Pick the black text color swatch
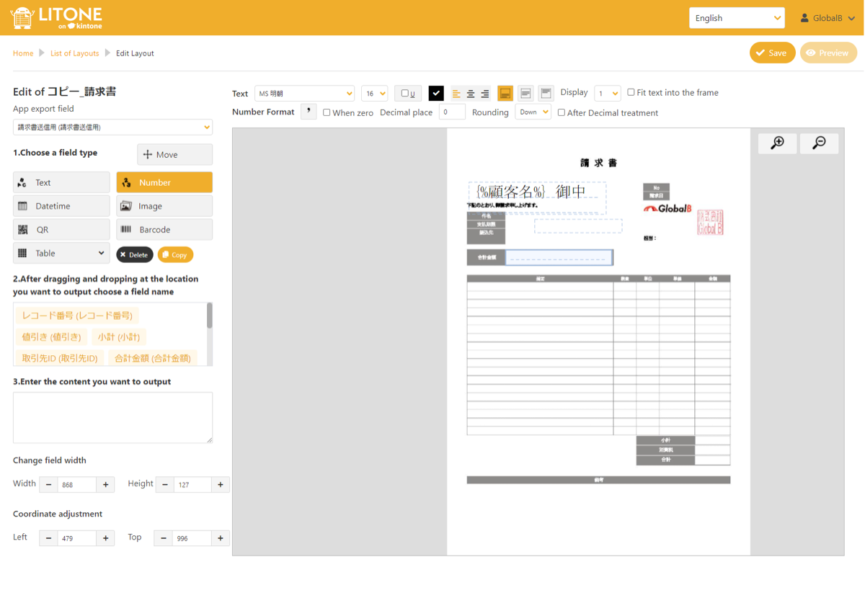This screenshot has width=865, height=616. pos(436,94)
